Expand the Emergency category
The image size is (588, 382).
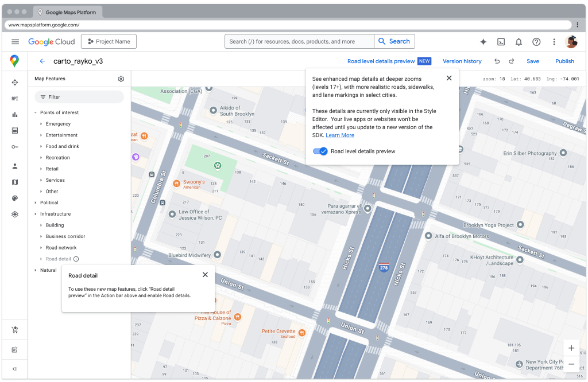pos(41,123)
